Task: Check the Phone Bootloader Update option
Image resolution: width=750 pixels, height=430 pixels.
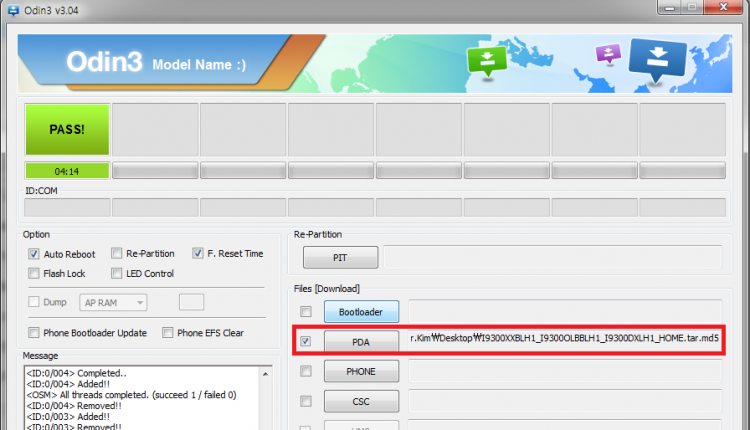Action: (x=35, y=333)
